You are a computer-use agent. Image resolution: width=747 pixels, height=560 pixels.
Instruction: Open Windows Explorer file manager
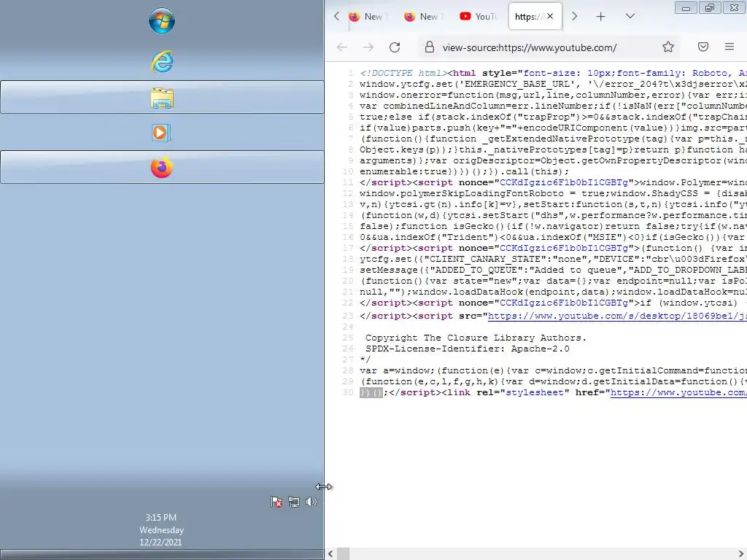(162, 97)
